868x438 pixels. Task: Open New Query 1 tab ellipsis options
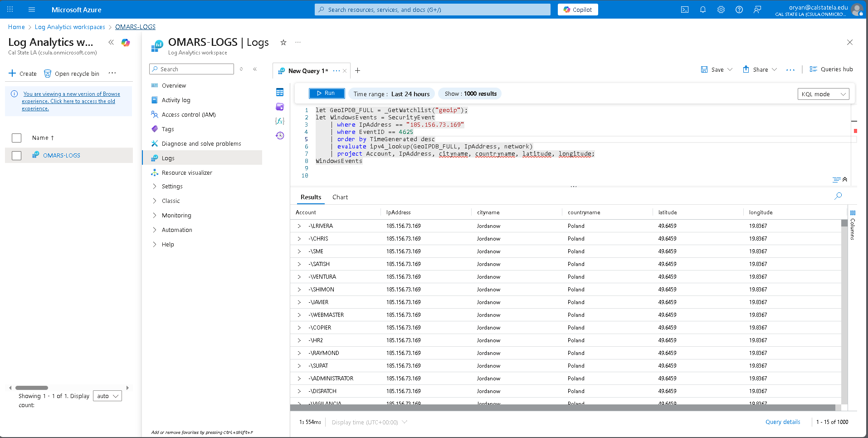tap(336, 71)
